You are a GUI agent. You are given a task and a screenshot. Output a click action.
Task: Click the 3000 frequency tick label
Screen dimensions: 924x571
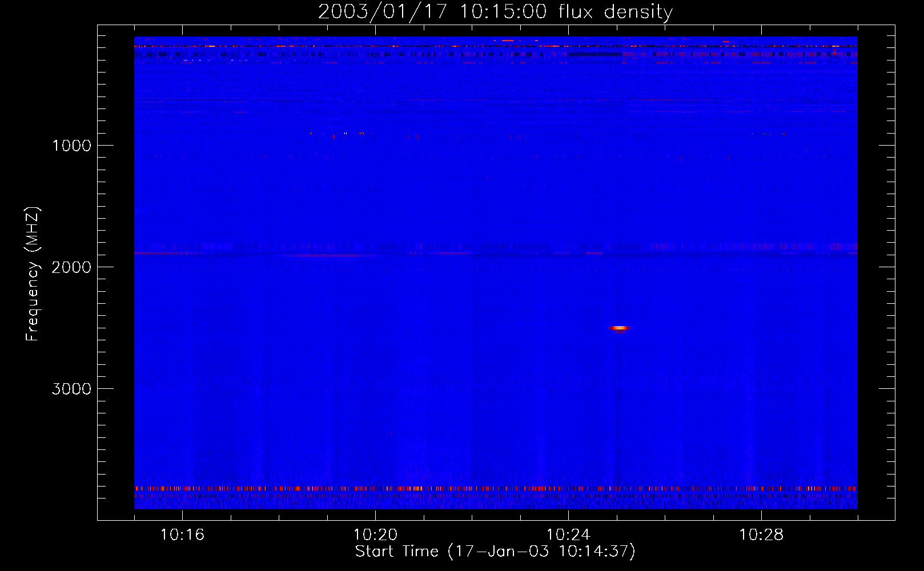point(71,389)
